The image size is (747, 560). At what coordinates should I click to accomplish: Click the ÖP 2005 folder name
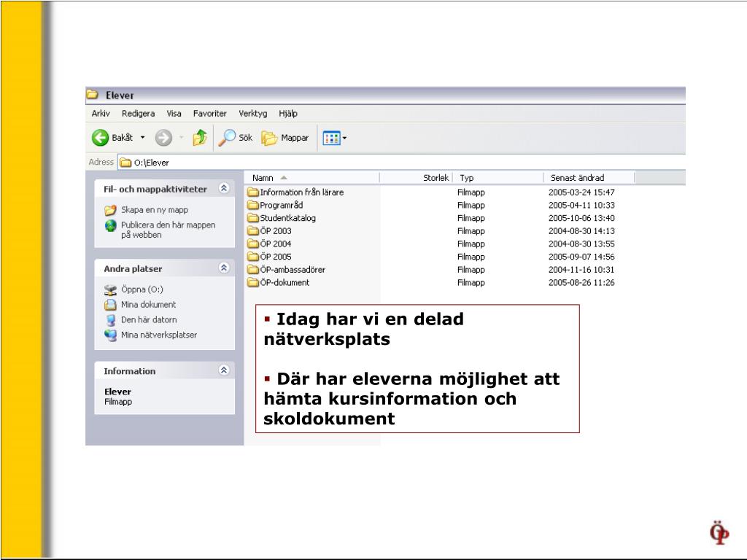(x=275, y=257)
